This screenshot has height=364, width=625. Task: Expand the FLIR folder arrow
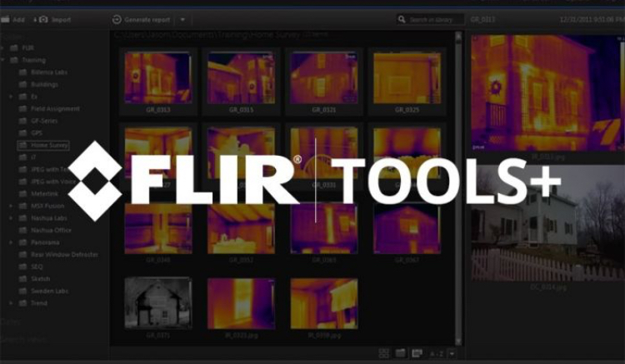(x=2, y=47)
